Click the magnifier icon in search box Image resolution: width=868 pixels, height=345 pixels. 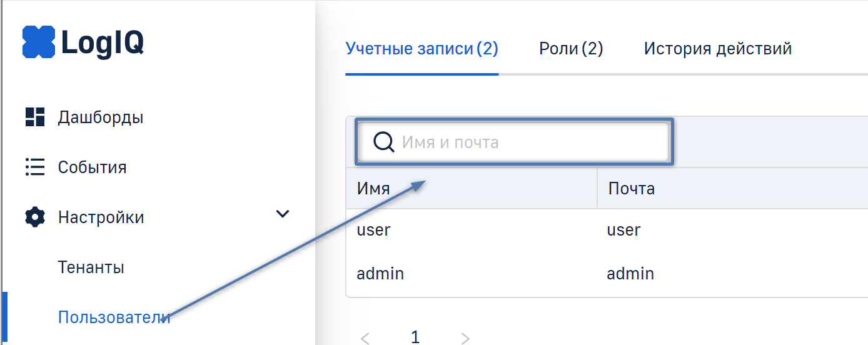(383, 142)
